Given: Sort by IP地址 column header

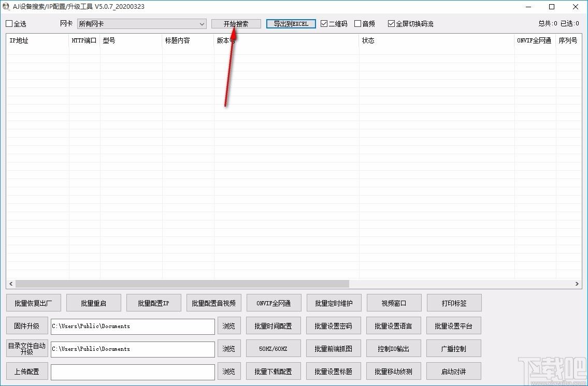Looking at the screenshot, I should 37,41.
